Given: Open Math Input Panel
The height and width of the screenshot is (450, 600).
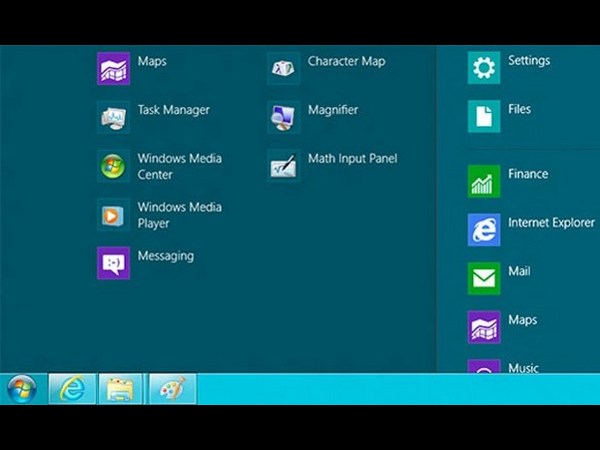Looking at the screenshot, I should (283, 166).
